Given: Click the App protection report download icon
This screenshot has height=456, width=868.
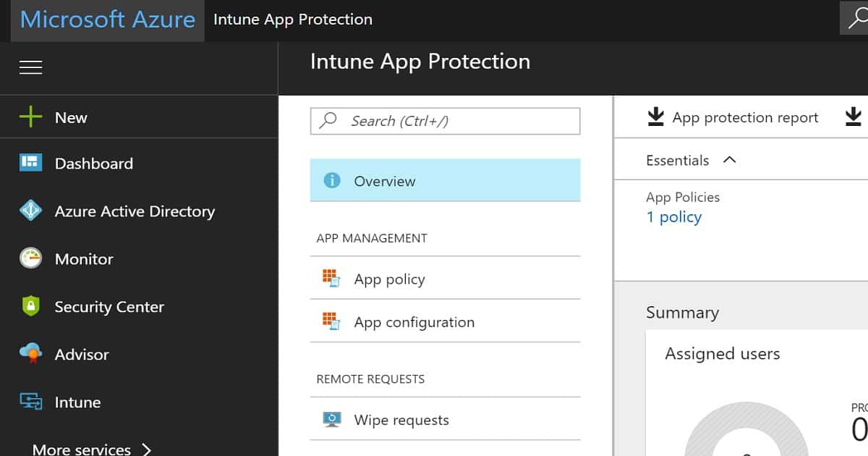Looking at the screenshot, I should pos(655,117).
